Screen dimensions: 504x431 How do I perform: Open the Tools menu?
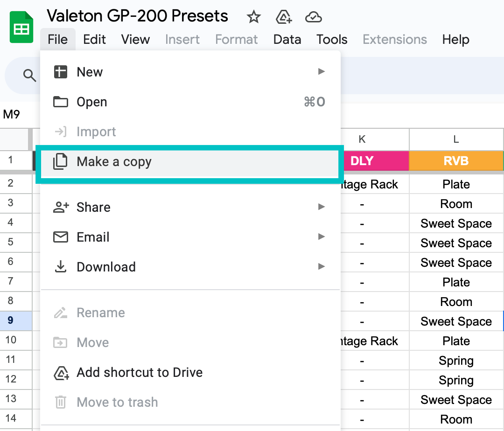pyautogui.click(x=331, y=40)
